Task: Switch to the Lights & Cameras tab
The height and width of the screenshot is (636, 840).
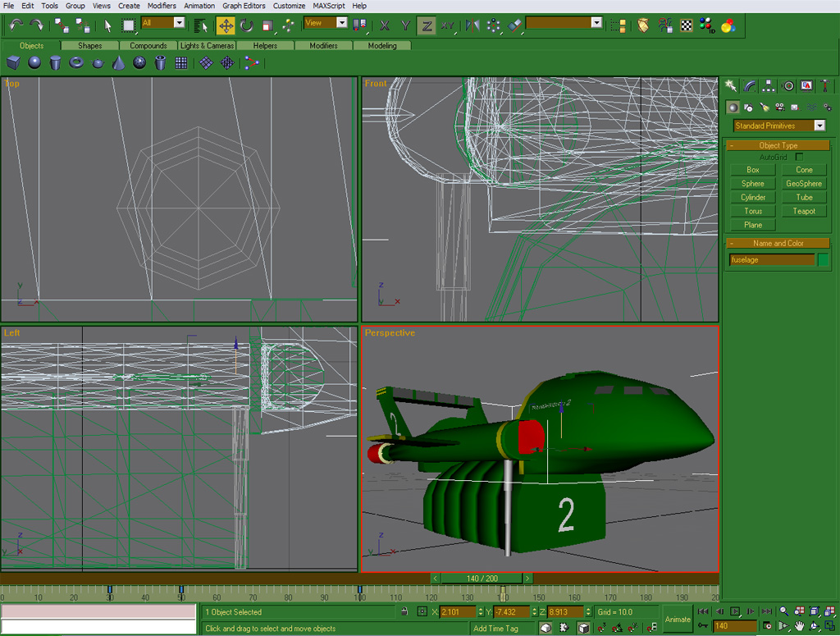Action: coord(207,45)
